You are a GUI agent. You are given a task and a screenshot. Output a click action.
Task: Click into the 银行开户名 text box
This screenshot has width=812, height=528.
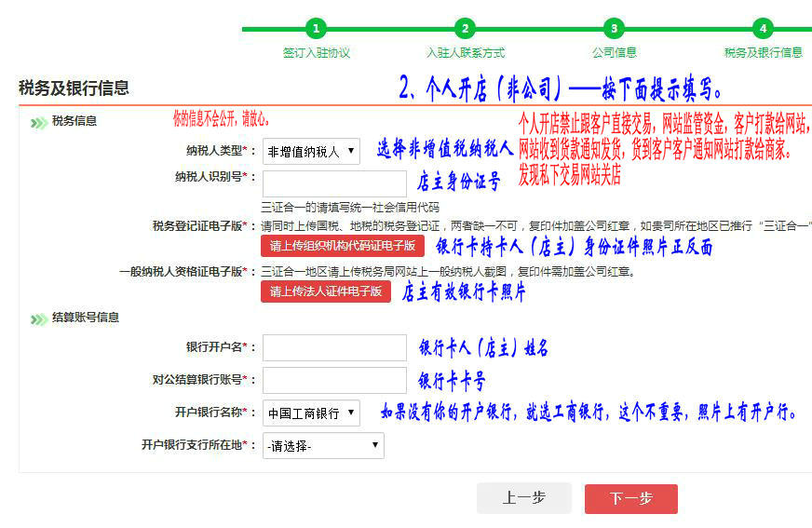click(334, 347)
